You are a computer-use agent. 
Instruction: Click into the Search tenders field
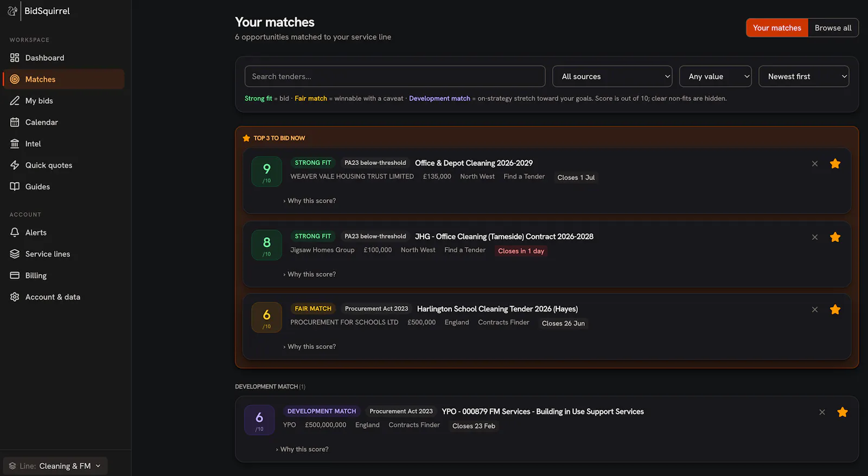[395, 77]
